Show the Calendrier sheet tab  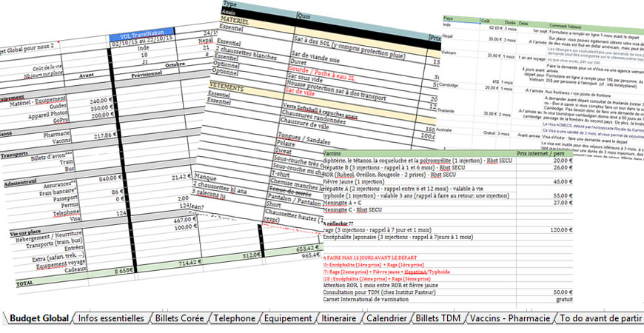387,319
